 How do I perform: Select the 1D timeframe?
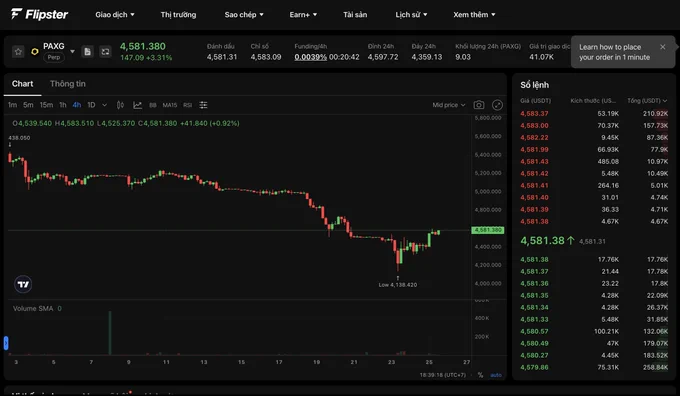click(x=91, y=105)
